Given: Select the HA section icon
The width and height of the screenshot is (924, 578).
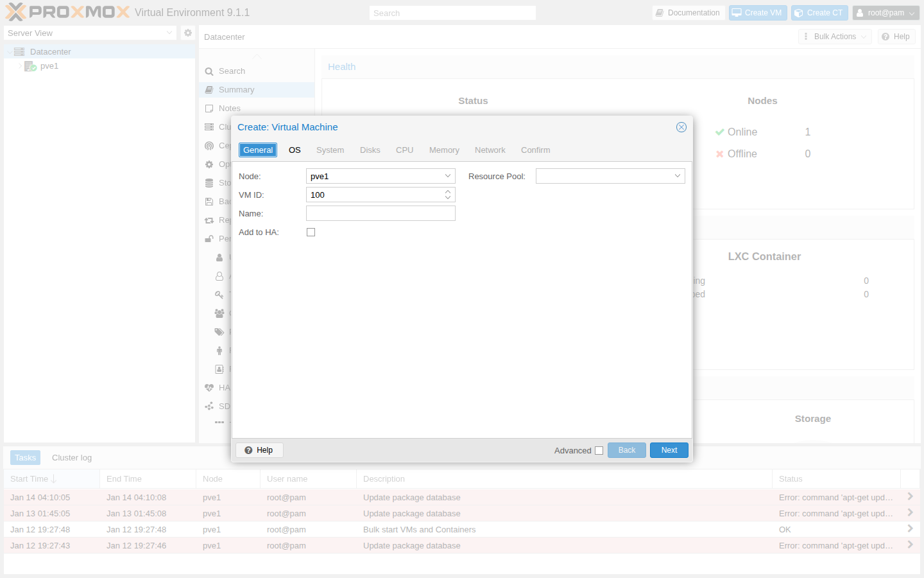Looking at the screenshot, I should click(209, 387).
